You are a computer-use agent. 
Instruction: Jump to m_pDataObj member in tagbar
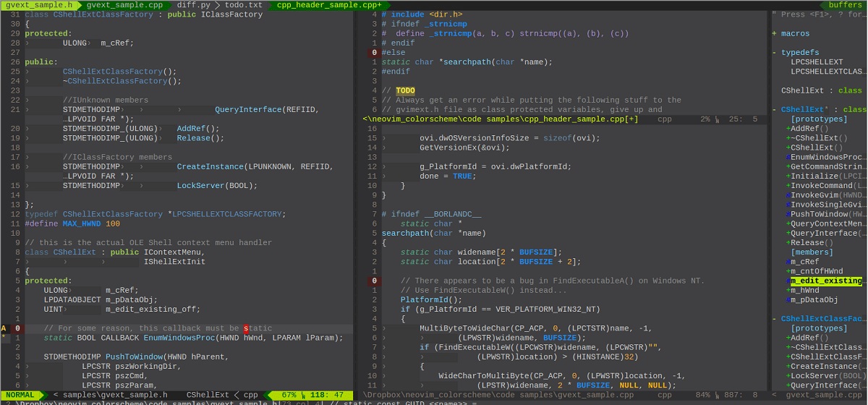click(812, 299)
